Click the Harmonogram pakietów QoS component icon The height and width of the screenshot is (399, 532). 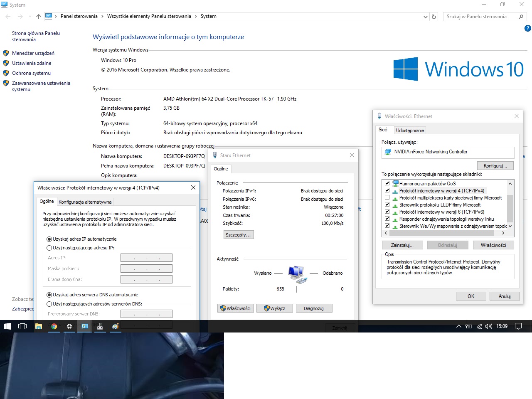pyautogui.click(x=395, y=183)
